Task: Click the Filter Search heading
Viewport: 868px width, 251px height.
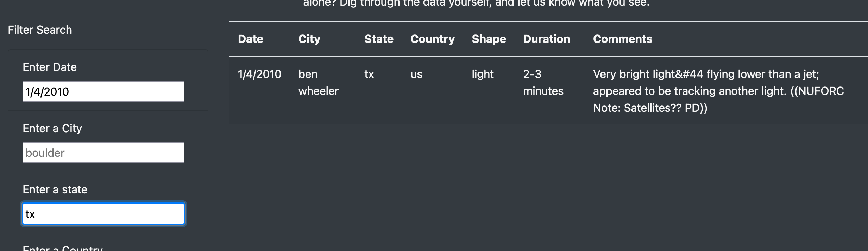Action: 40,30
